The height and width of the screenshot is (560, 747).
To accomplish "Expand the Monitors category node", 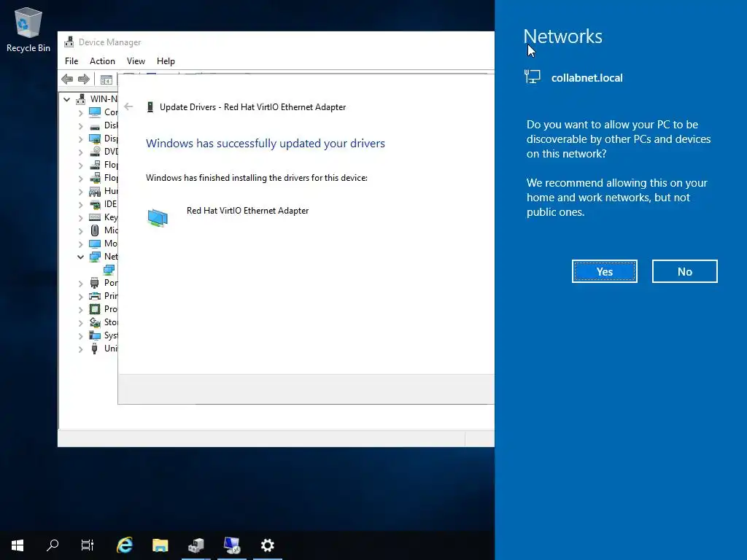I will (80, 244).
